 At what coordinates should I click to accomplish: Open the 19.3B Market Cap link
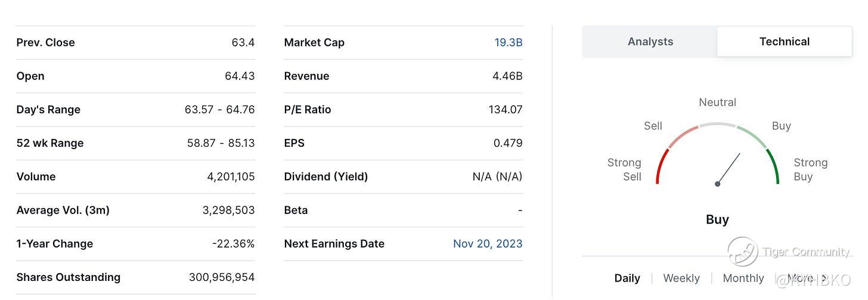(x=508, y=42)
